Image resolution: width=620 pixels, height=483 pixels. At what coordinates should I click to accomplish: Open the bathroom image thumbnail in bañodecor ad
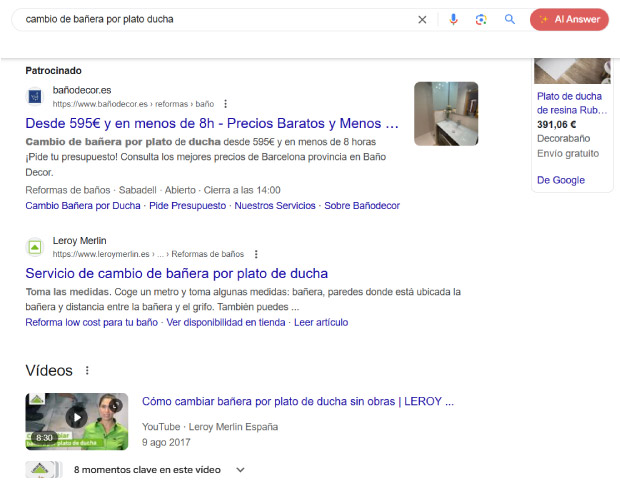[446, 114]
